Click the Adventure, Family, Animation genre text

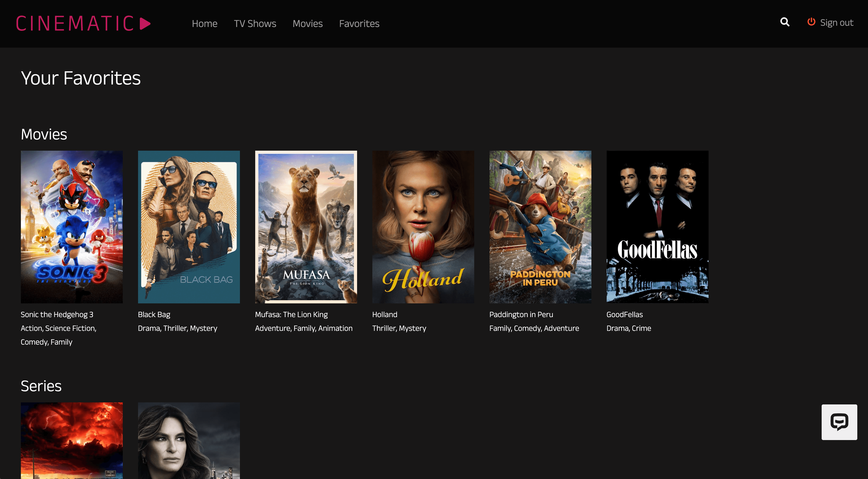click(x=304, y=328)
